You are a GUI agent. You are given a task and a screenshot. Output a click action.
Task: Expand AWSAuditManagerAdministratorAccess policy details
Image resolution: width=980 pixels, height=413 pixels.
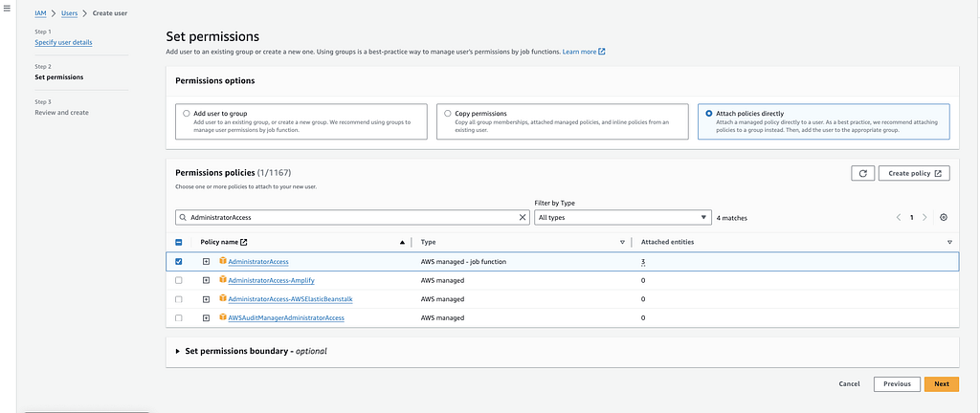[x=206, y=318]
